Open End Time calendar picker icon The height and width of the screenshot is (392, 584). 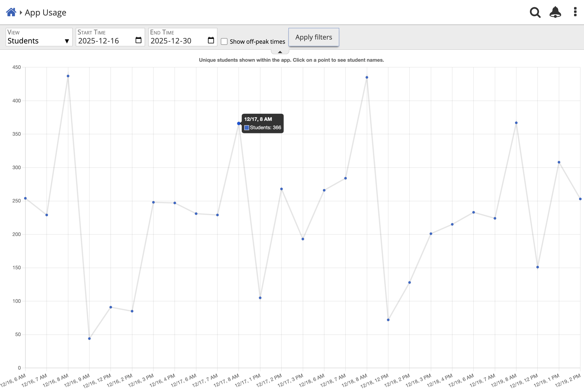click(x=211, y=40)
